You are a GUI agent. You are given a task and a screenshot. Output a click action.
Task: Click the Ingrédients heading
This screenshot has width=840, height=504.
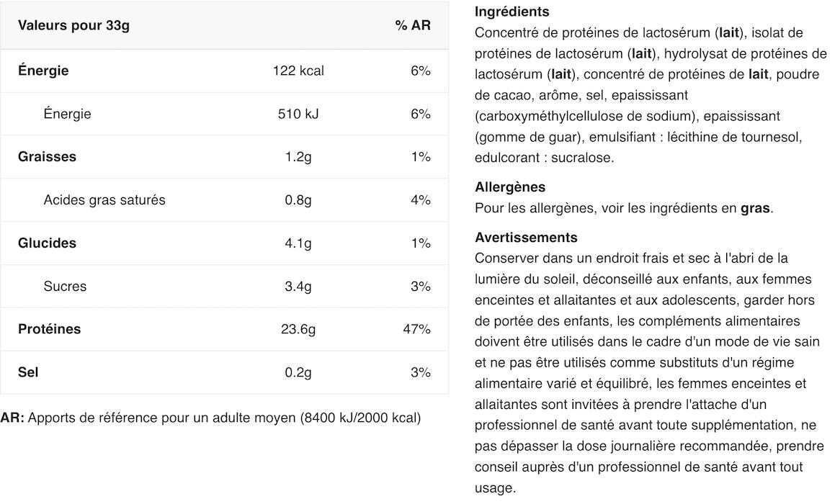[x=511, y=12]
